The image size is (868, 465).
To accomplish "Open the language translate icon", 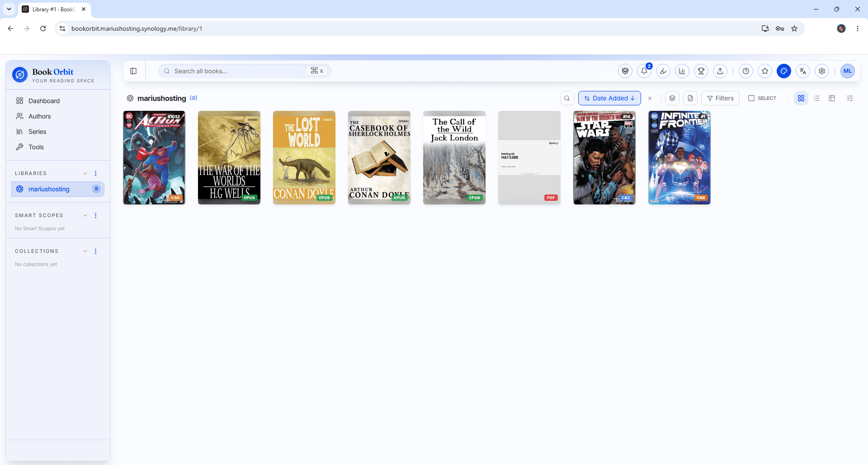I will [x=803, y=71].
